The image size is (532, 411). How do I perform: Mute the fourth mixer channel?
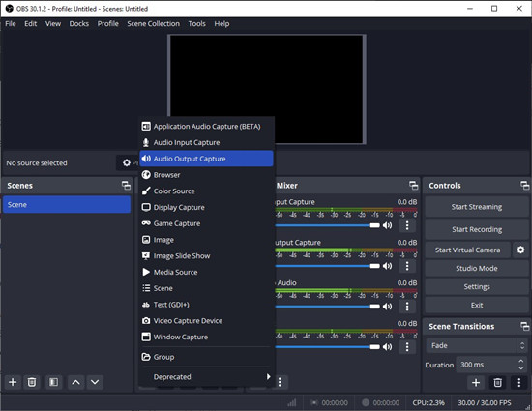pyautogui.click(x=388, y=347)
